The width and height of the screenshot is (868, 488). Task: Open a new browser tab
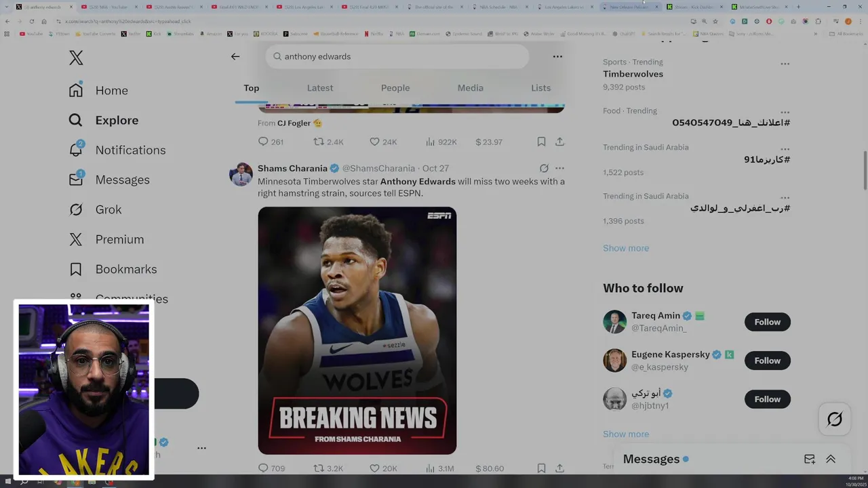(x=798, y=7)
